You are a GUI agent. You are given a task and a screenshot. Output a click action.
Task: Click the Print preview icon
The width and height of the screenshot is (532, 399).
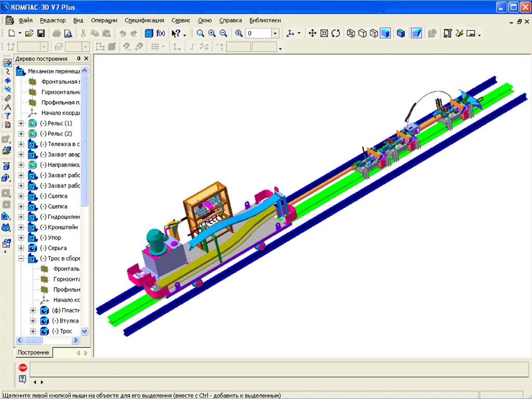click(x=68, y=33)
